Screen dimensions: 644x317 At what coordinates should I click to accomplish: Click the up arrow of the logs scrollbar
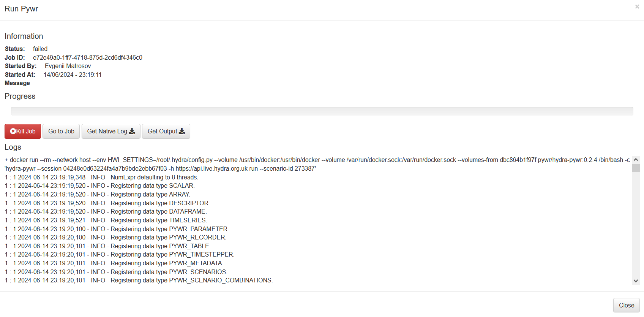pyautogui.click(x=636, y=160)
